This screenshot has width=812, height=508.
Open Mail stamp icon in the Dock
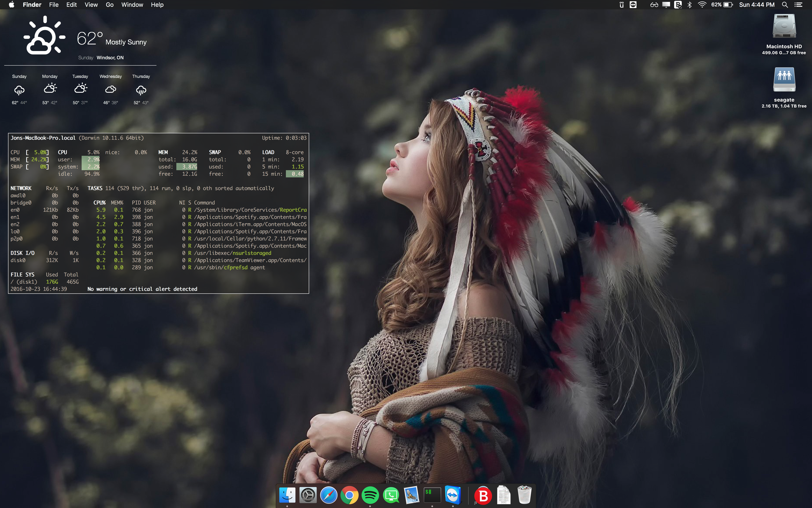pyautogui.click(x=412, y=495)
